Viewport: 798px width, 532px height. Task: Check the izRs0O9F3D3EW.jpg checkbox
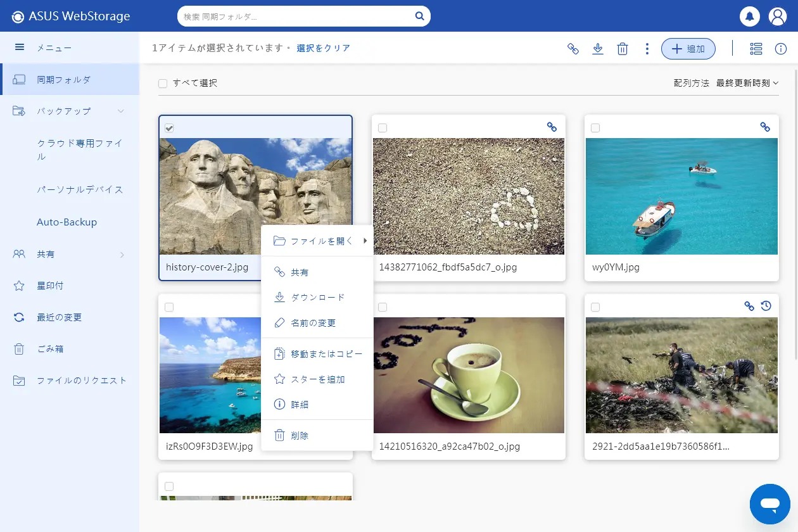169,307
